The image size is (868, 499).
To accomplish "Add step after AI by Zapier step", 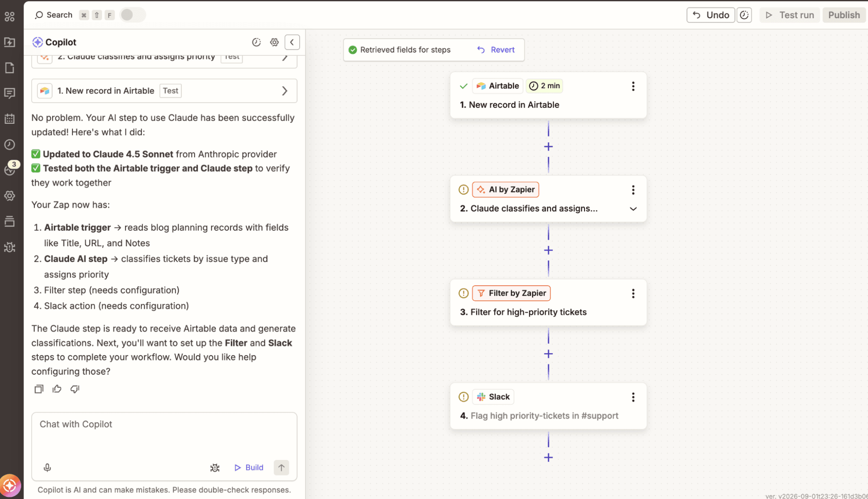I will click(x=548, y=251).
